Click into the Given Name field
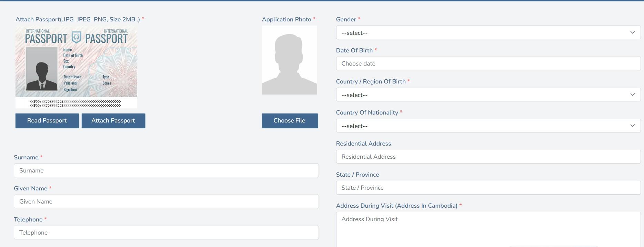The image size is (644, 247). tap(166, 202)
